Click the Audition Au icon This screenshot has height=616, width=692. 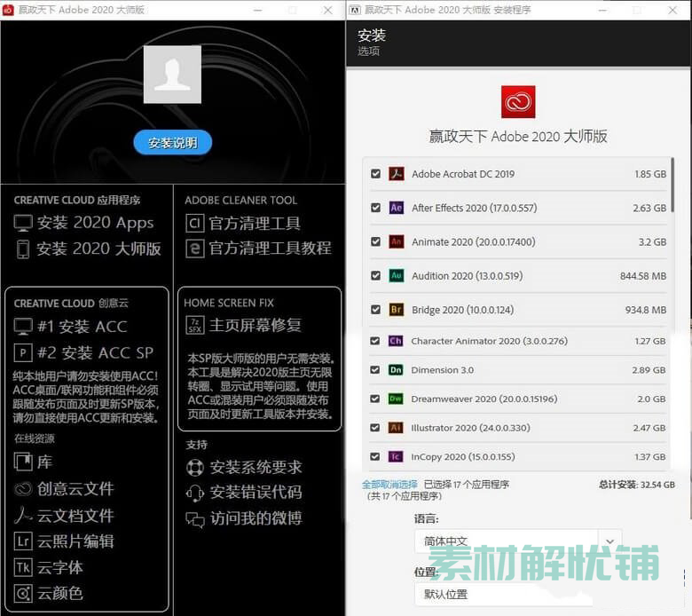397,275
